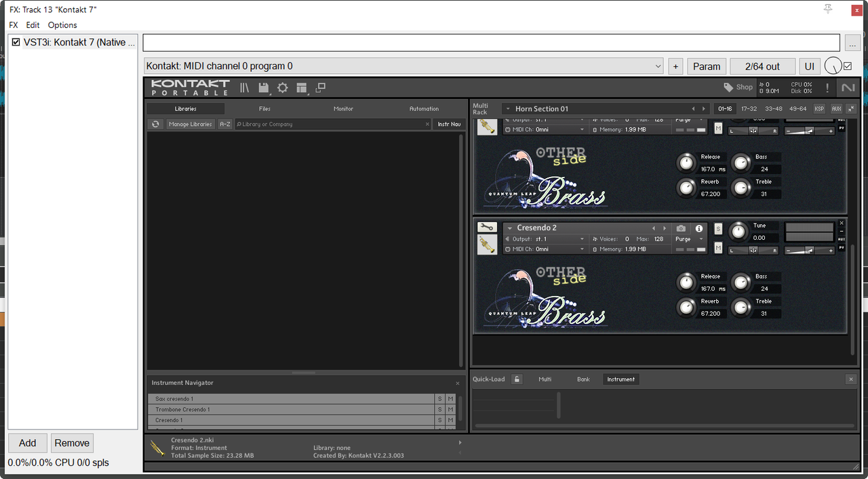Open the wrench edit mode for Cresendo 2
Viewport: 868px width, 479px height.
pyautogui.click(x=487, y=228)
